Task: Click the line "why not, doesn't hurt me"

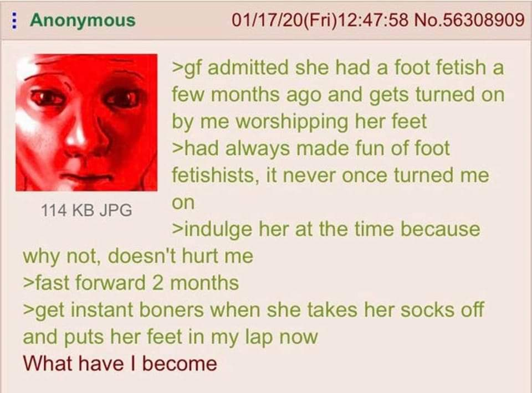Action: pyautogui.click(x=138, y=256)
